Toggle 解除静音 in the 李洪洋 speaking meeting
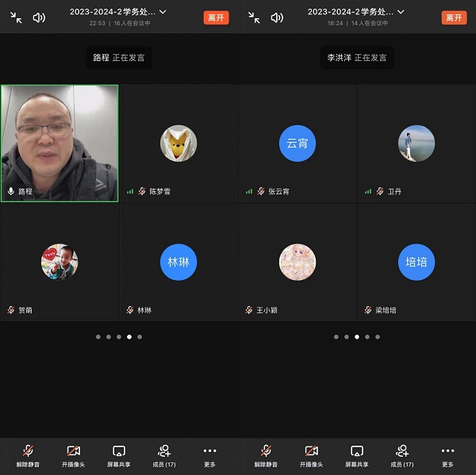Screen dimensions: 476x475 [x=266, y=455]
